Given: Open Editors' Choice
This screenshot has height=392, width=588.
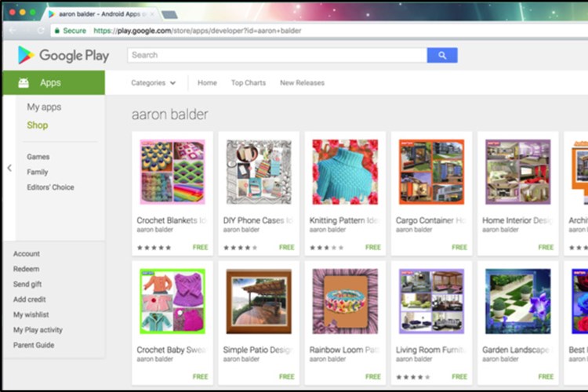Looking at the screenshot, I should click(x=50, y=187).
